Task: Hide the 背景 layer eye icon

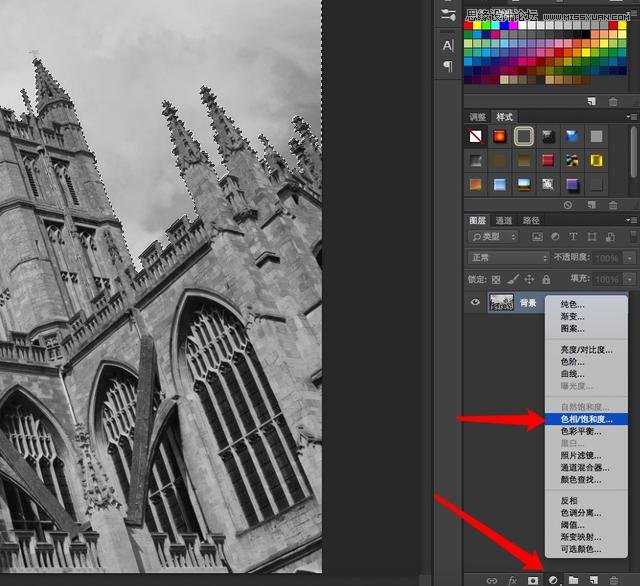Action: [475, 302]
